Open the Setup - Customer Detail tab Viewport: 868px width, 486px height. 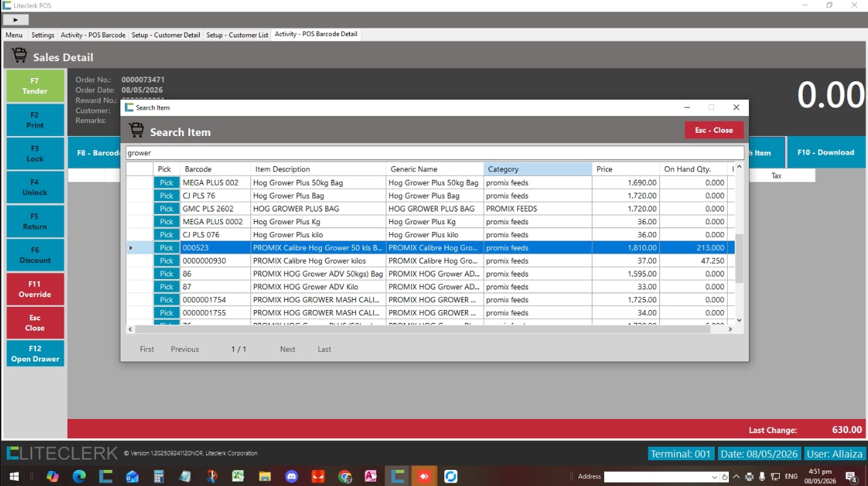[166, 35]
